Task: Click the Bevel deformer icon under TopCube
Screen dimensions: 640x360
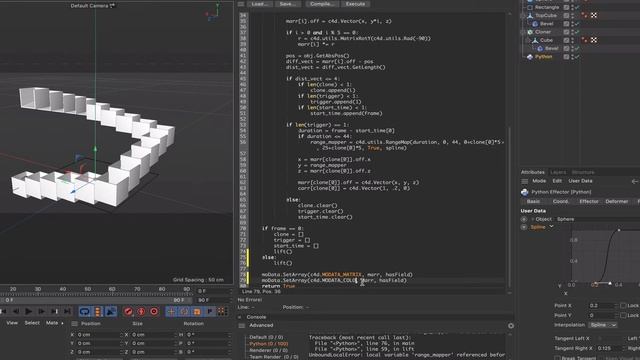Action: tap(535, 24)
